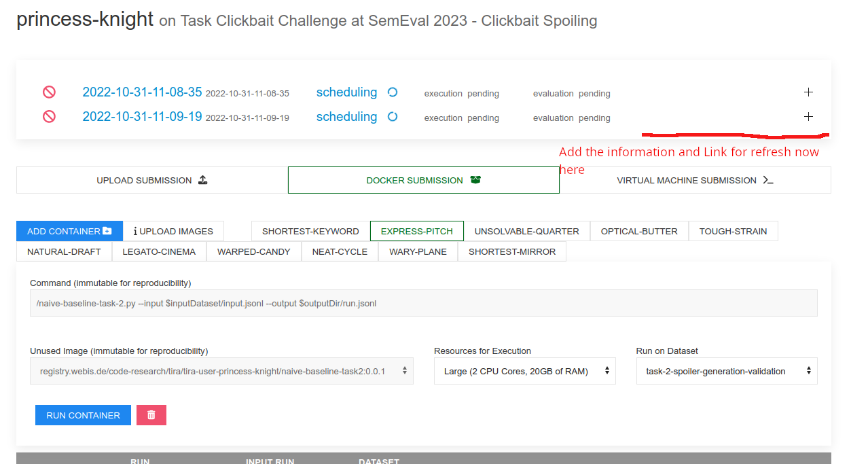Viewport: 868px width, 464px height.
Task: Refresh the scheduling status of run 2022-10-31-11-08-35
Action: [x=393, y=92]
